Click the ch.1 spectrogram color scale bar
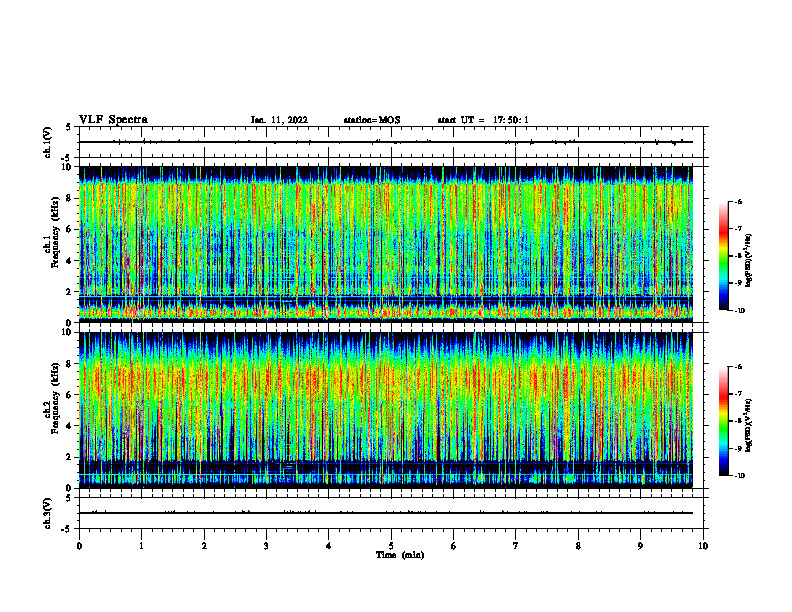Viewport: 792px width, 612px height. pyautogui.click(x=723, y=256)
